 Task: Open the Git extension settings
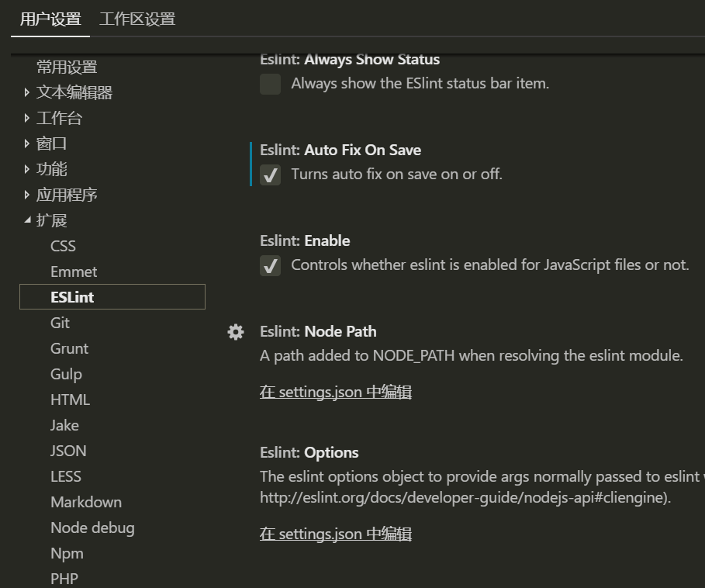pyautogui.click(x=60, y=323)
